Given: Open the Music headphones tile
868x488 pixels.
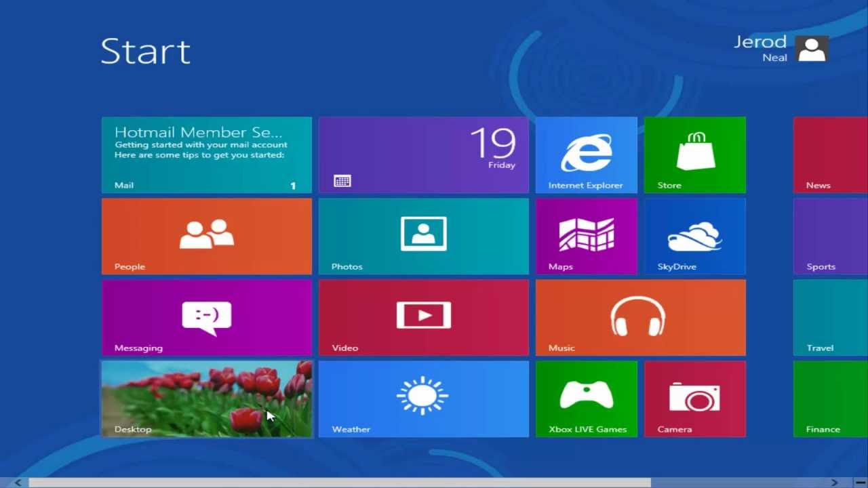Looking at the screenshot, I should click(641, 318).
